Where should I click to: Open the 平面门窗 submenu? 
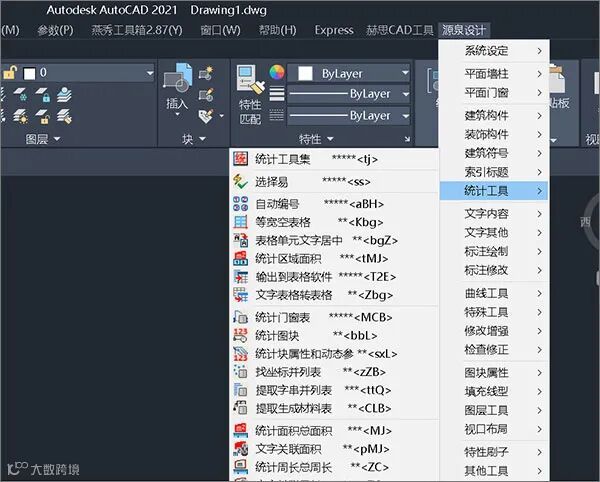pos(494,93)
